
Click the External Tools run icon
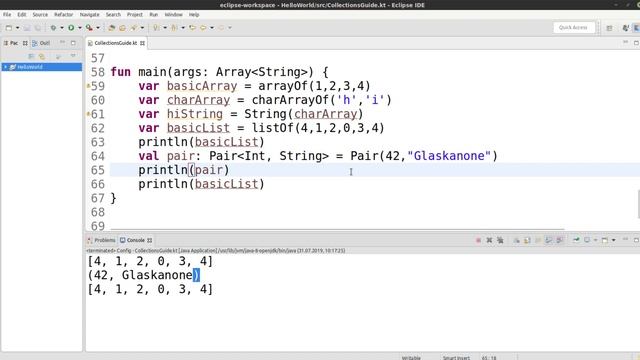[x=89, y=28]
